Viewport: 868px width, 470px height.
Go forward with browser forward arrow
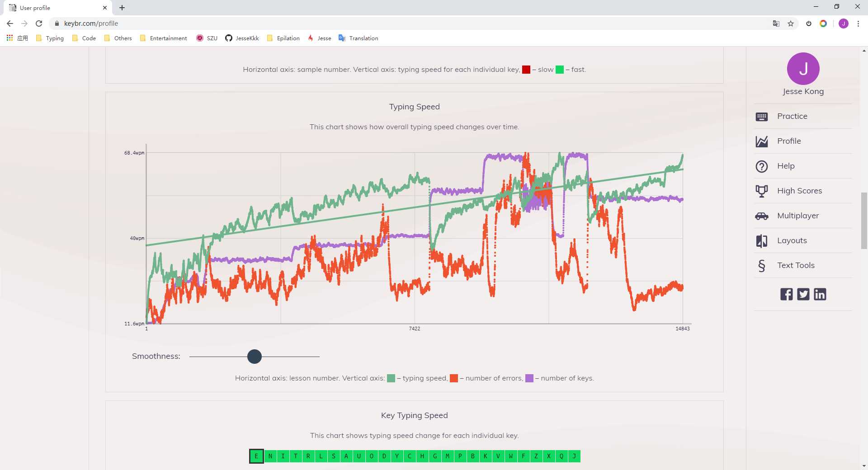[x=24, y=23]
